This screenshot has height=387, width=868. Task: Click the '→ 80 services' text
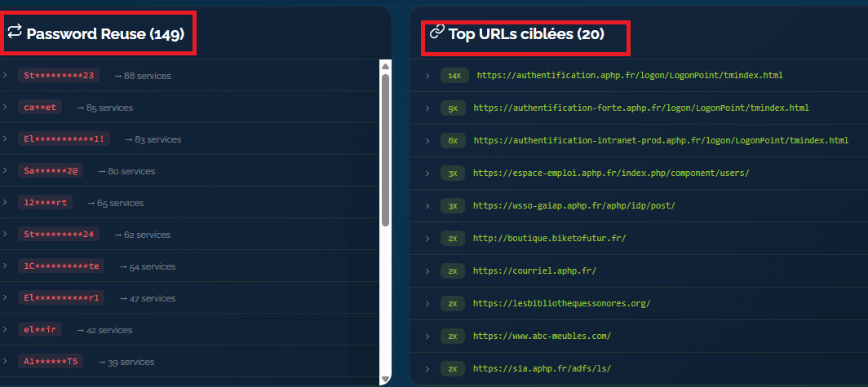[x=126, y=171]
